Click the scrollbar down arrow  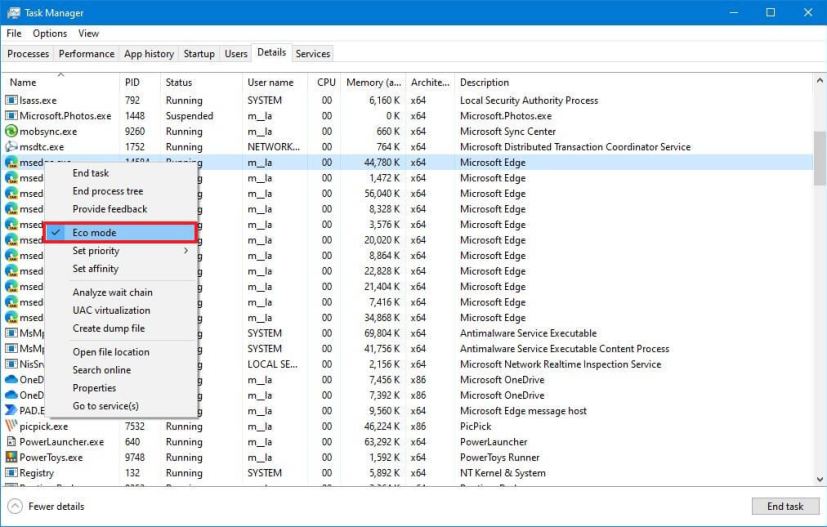[820, 479]
